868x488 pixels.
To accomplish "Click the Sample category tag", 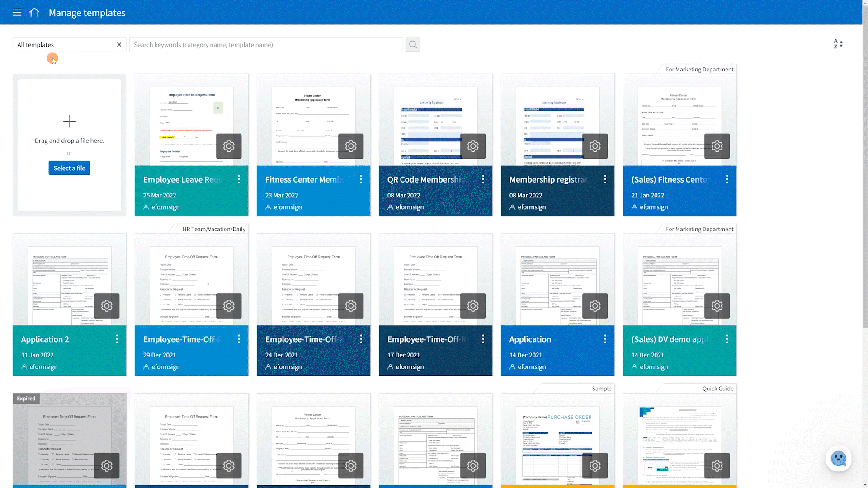I will pyautogui.click(x=601, y=389).
